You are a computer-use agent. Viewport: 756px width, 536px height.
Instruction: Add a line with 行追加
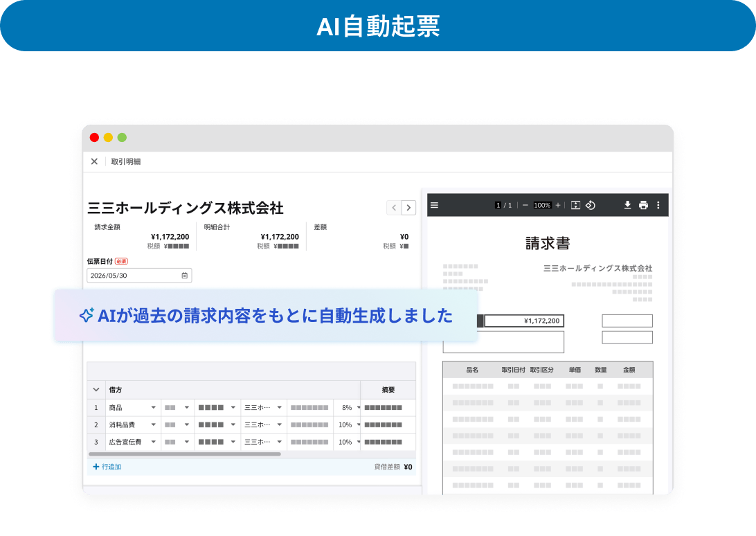(107, 467)
